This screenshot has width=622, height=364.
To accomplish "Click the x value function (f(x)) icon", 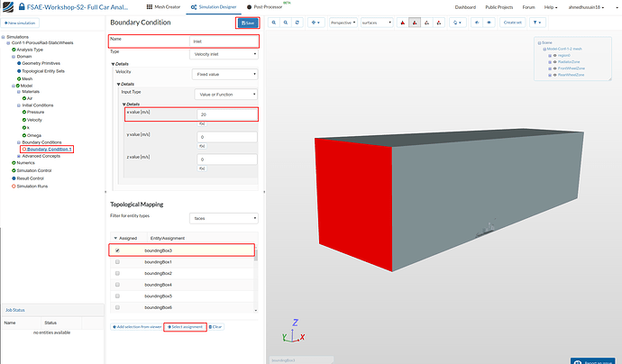I will [x=202, y=123].
